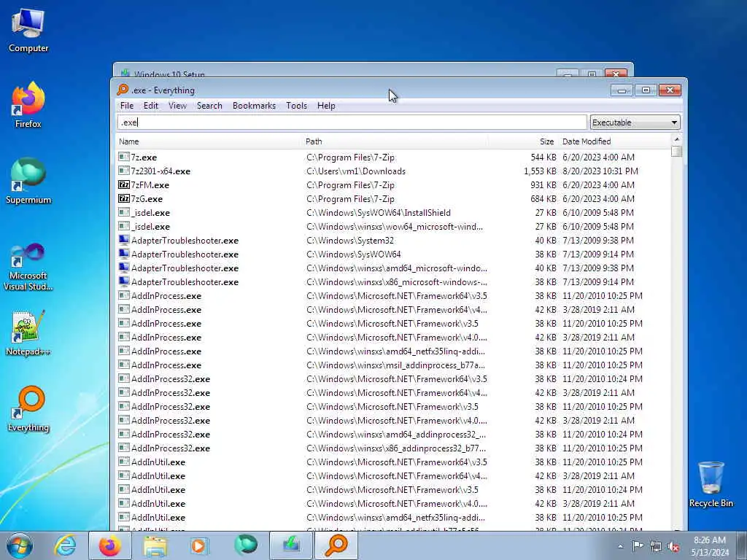
Task: Open Microsoft Visual Studio desktop shortcut
Action: 28,267
